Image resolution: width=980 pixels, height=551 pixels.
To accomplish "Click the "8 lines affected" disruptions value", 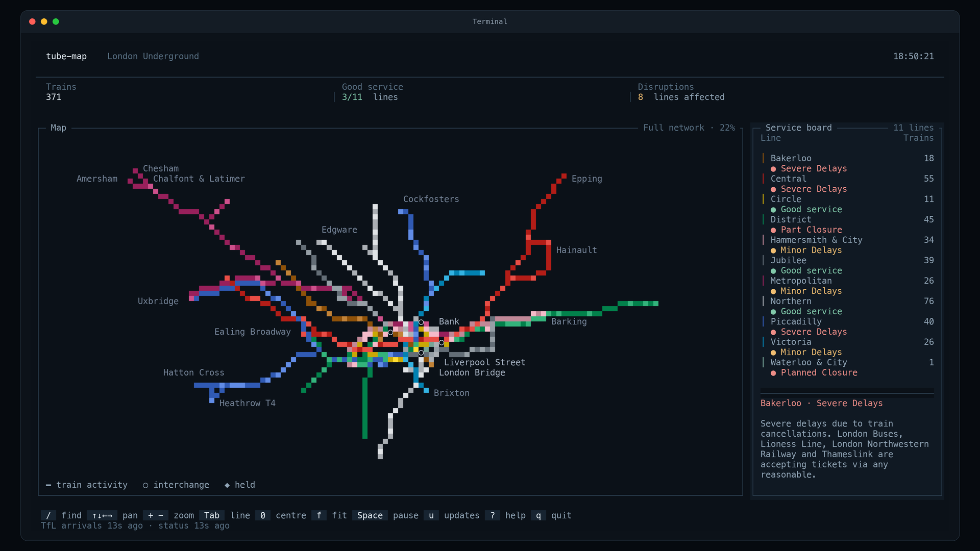I will click(x=681, y=97).
